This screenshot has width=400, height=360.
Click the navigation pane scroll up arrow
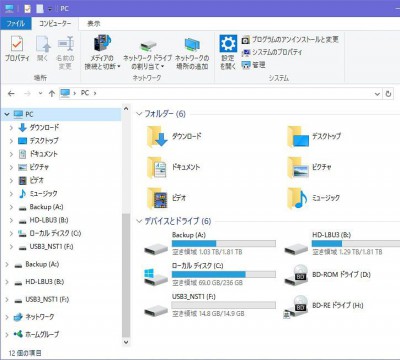126,108
